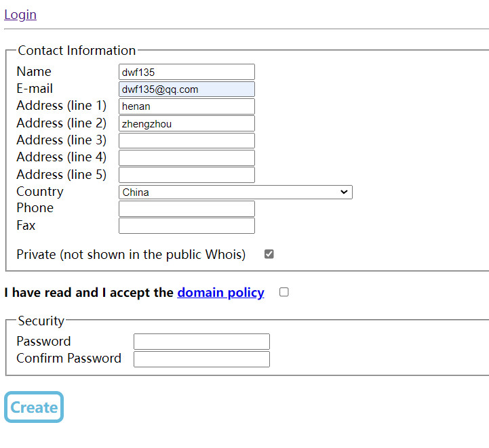Open the Country dropdown showing China
Viewport: 489px width, 448px height.
tap(235, 192)
